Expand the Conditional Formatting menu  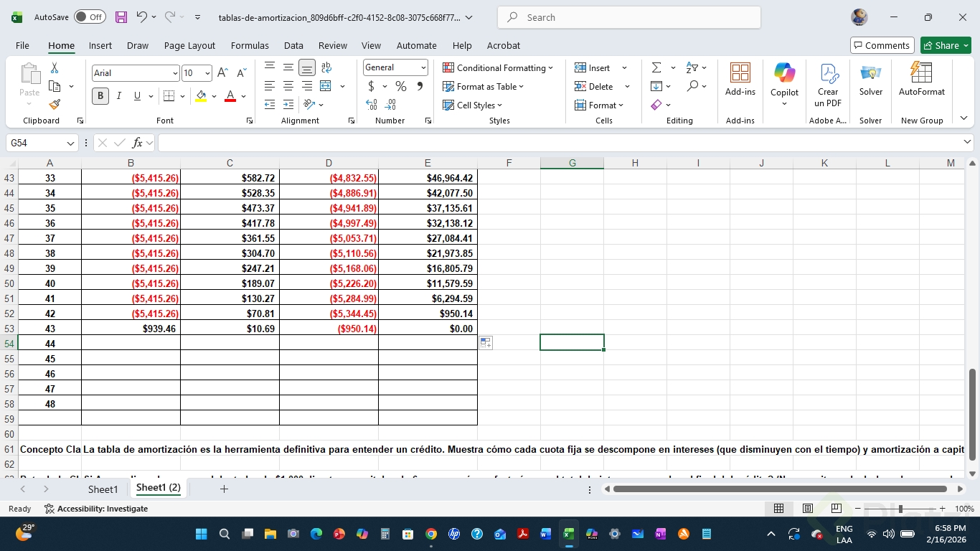point(498,67)
